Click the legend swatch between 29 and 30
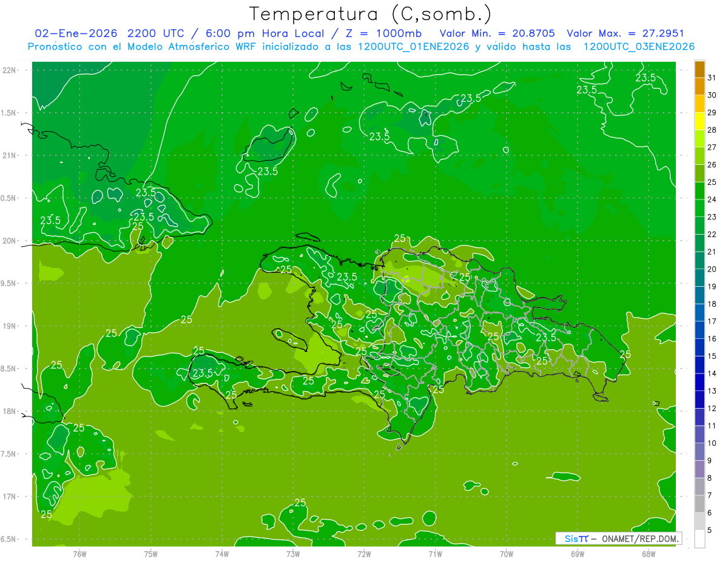The image size is (728, 562). pyautogui.click(x=699, y=104)
